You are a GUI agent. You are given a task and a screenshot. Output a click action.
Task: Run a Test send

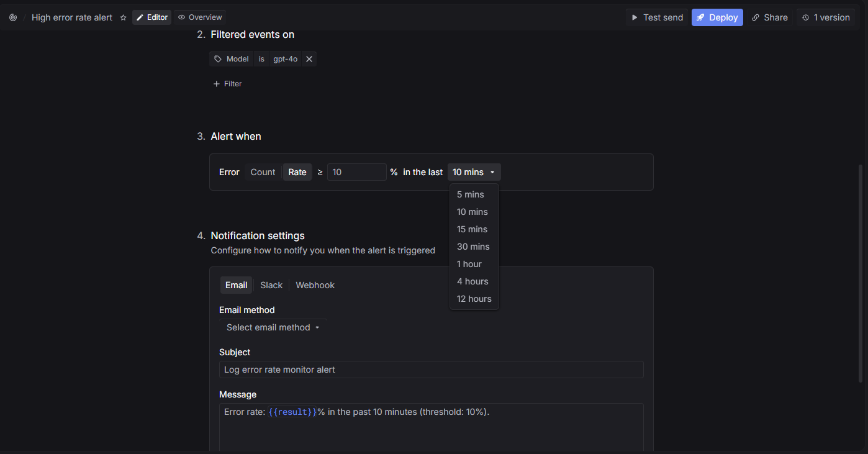(x=657, y=17)
